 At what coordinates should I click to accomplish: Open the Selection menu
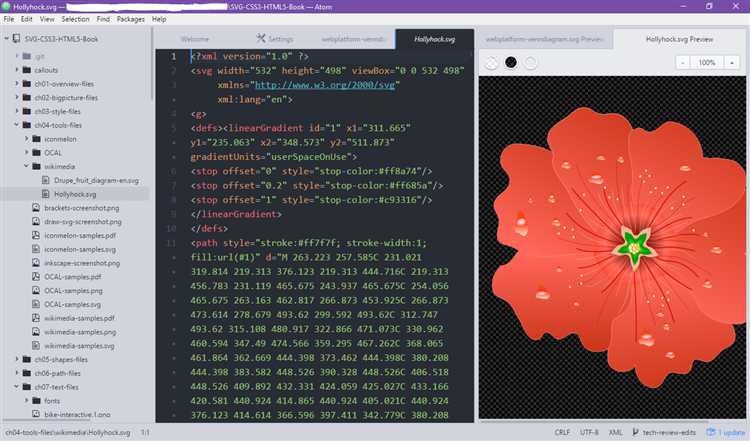pos(75,19)
